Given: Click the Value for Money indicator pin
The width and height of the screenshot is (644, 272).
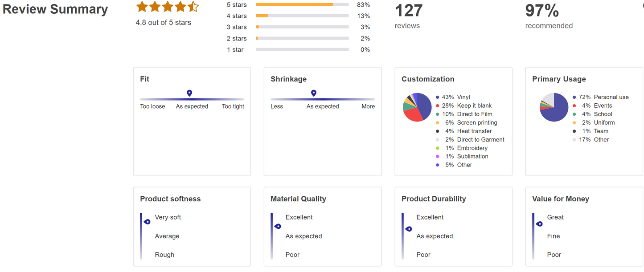Looking at the screenshot, I should pos(539,223).
